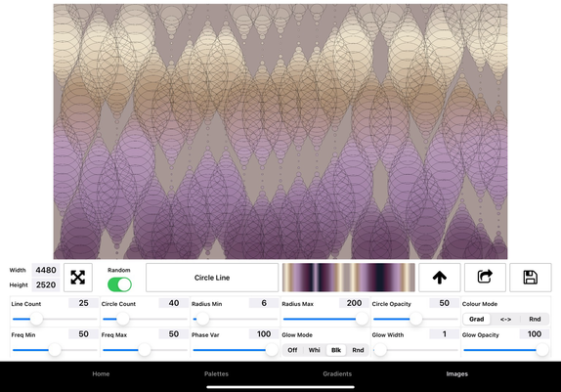Click the Glow Opacity value 100

tap(535, 334)
